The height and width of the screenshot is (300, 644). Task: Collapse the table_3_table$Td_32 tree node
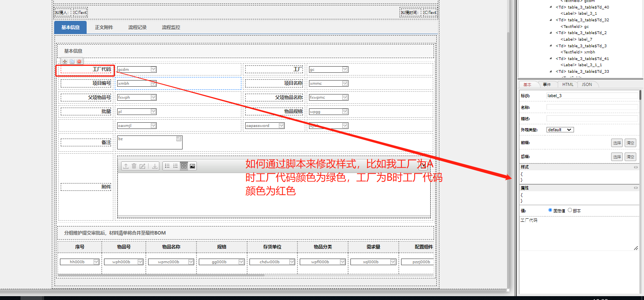point(551,20)
